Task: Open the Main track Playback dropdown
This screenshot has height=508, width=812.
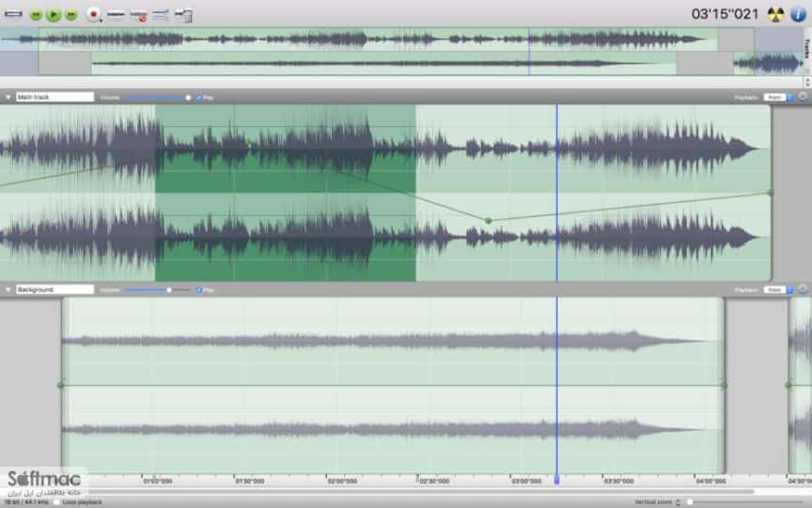Action: tap(778, 97)
